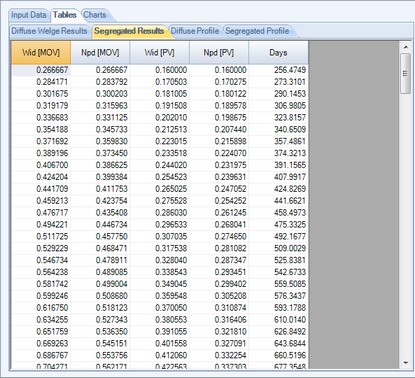
Task: Select cell 0.181005 in Wid [PV] column
Action: pos(160,94)
